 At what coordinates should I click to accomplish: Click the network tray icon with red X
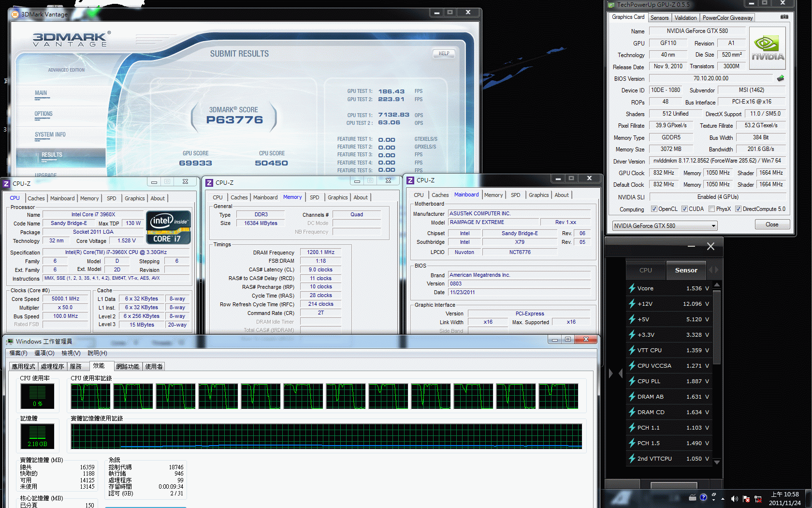point(758,498)
